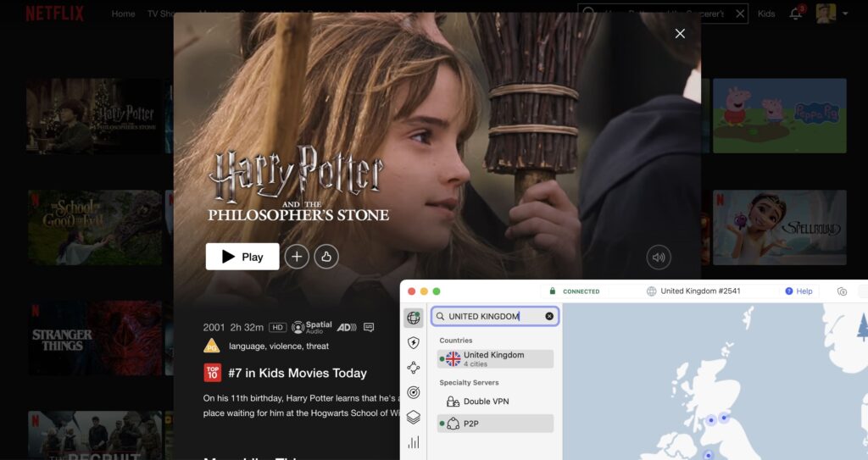Mute the Netflix preview audio
Image resolution: width=868 pixels, height=460 pixels.
[x=658, y=258]
